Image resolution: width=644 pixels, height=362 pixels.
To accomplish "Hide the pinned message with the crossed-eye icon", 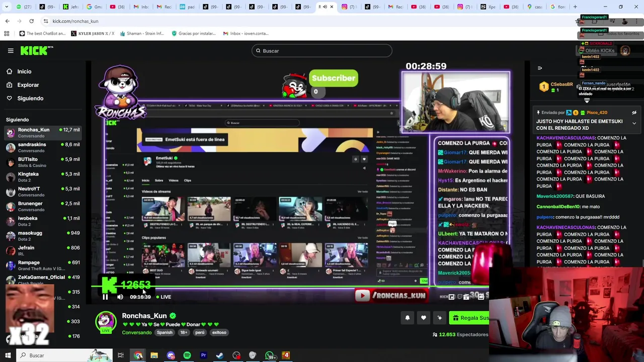I will click(x=634, y=113).
